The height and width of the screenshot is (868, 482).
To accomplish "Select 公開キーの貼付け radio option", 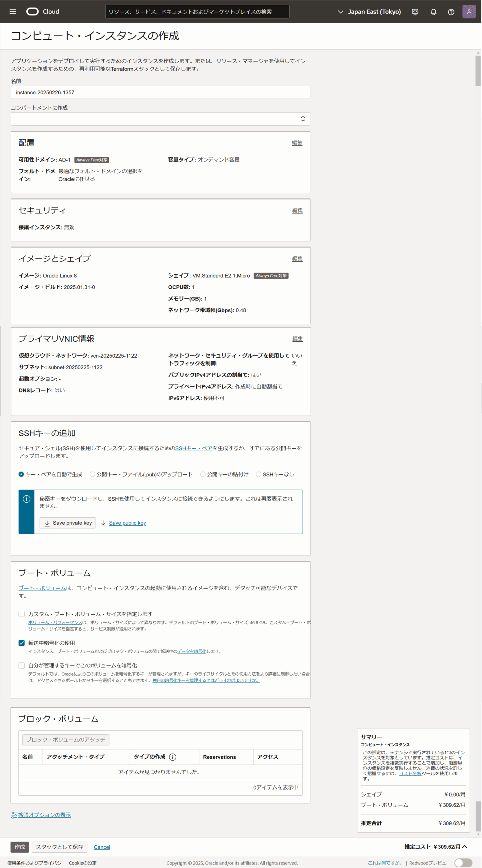I will [203, 474].
